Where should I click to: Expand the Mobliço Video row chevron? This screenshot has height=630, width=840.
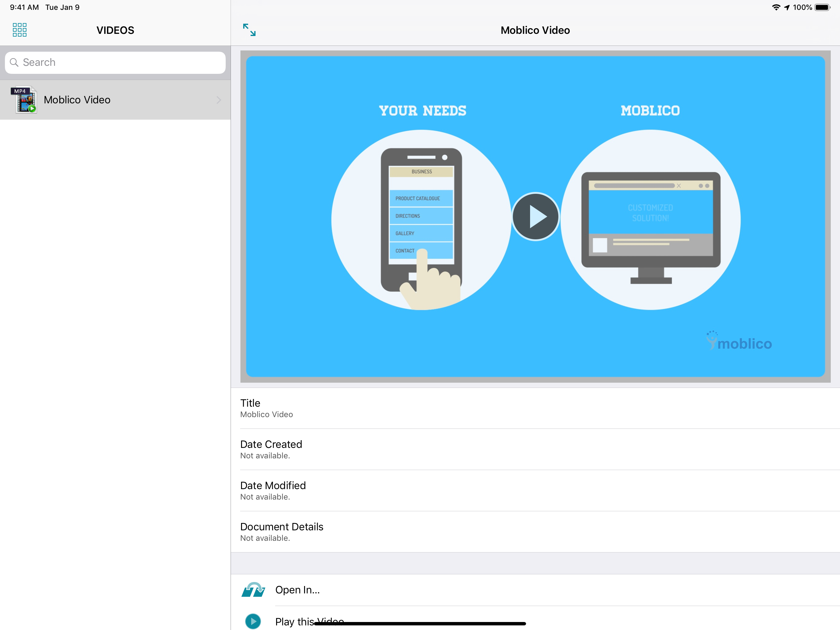click(219, 100)
